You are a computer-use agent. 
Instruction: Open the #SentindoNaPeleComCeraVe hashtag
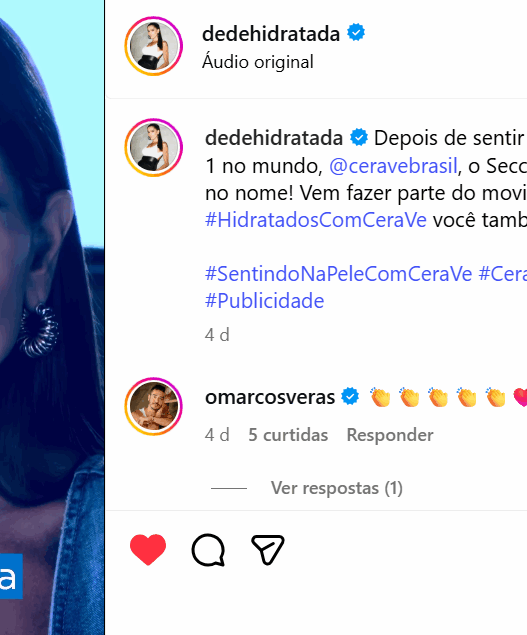coord(338,274)
